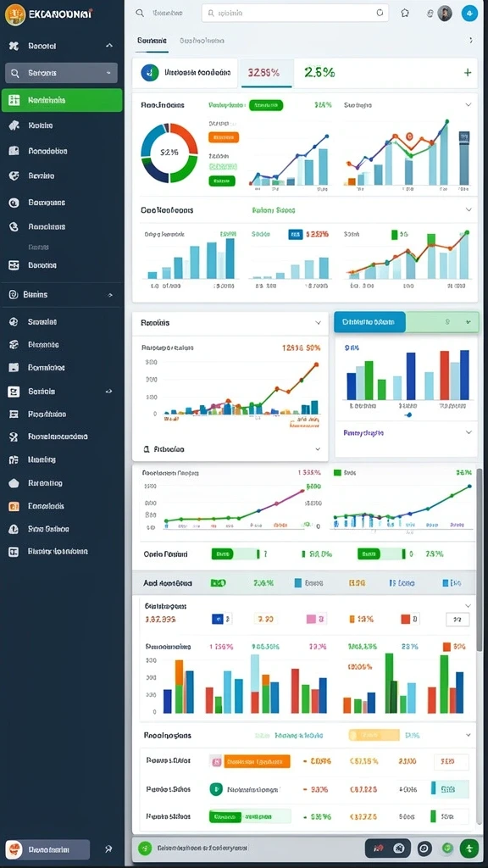Click the green plus icon next to 2.5%
This screenshot has height=868, width=488.
(468, 73)
